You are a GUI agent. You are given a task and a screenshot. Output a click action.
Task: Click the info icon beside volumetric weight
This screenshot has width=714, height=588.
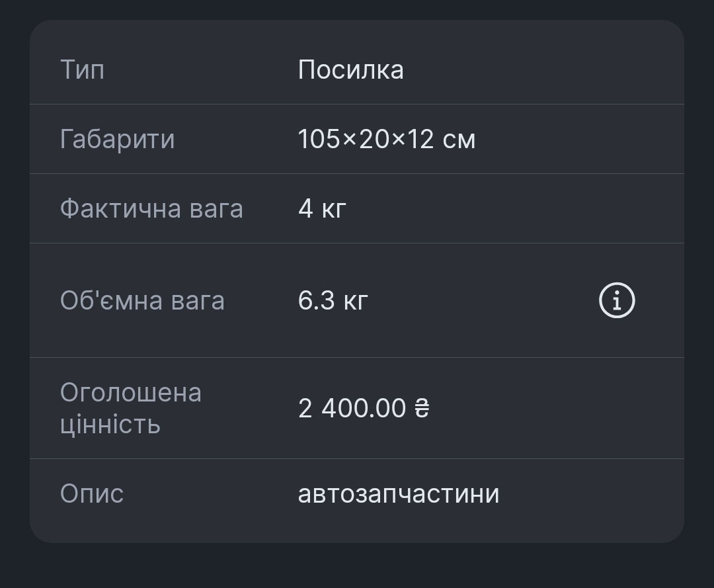click(617, 301)
